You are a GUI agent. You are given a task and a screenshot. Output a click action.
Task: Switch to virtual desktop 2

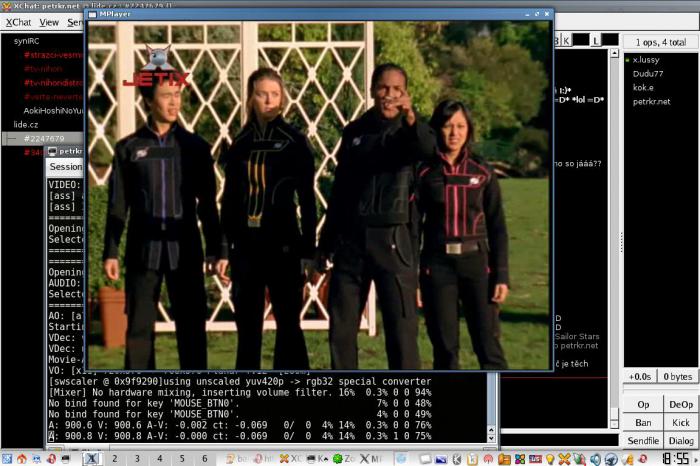(114, 458)
